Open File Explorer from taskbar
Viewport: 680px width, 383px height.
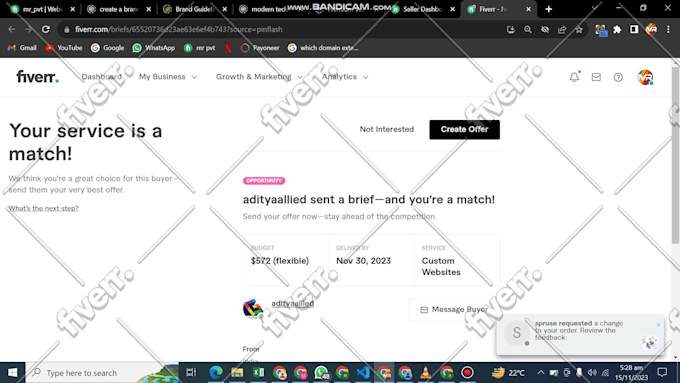point(237,373)
